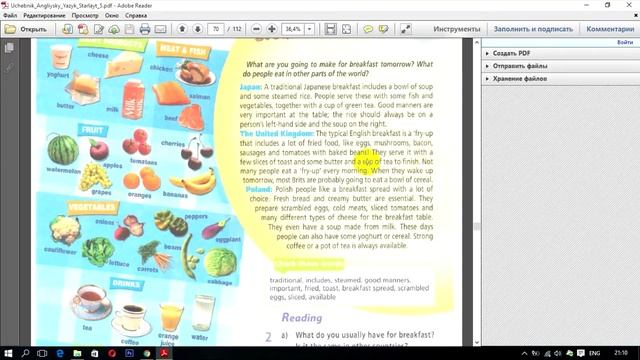The height and width of the screenshot is (360, 640).
Task: Click the Открыть open file button
Action: click(25, 29)
